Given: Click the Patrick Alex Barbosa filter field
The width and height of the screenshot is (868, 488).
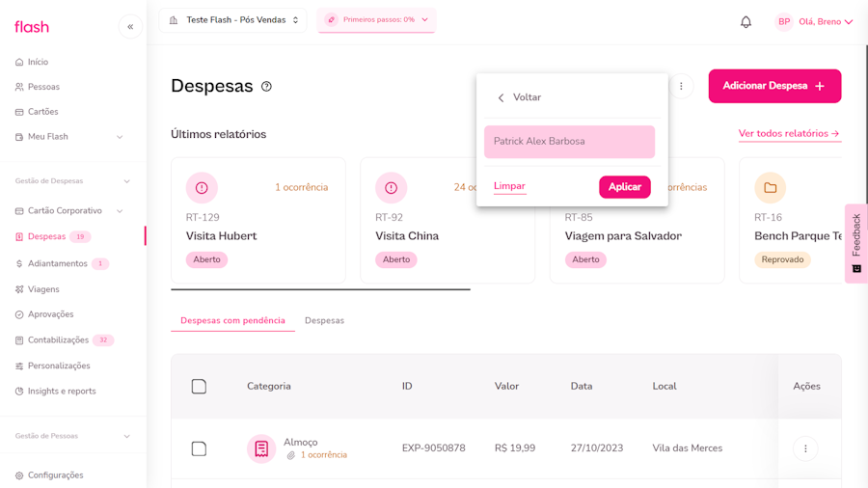Looking at the screenshot, I should point(569,142).
